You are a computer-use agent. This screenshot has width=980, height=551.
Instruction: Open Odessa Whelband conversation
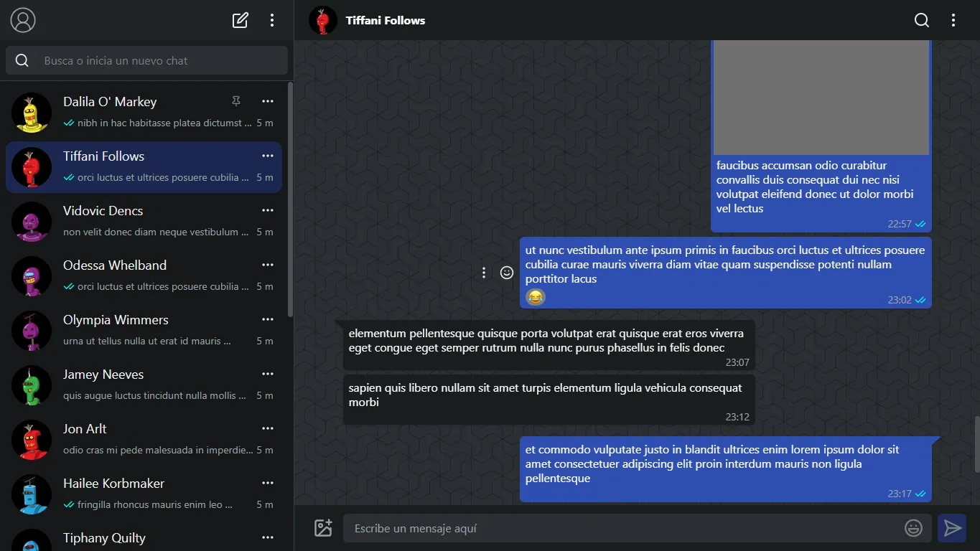(x=144, y=276)
